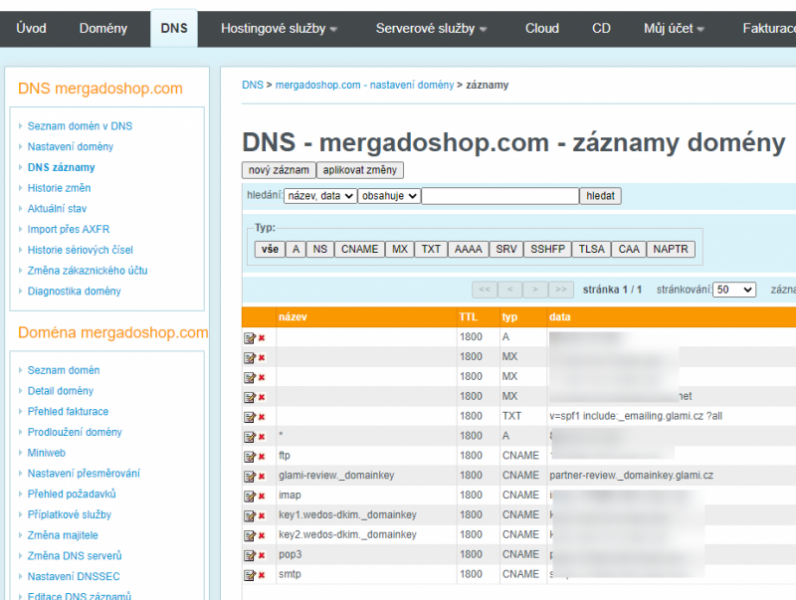Delete the key1.wedos-dkim._domainkey record

(x=261, y=516)
